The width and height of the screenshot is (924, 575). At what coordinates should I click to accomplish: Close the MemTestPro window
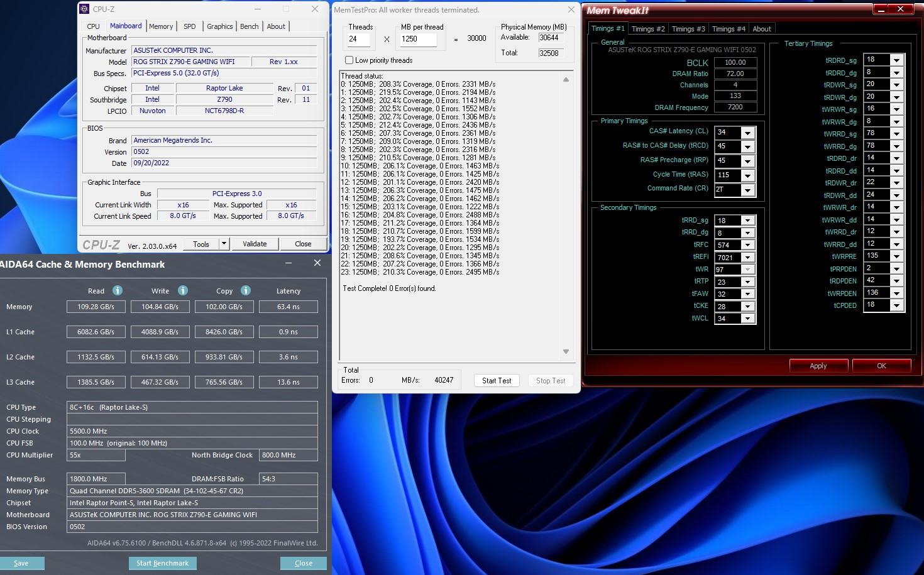pos(571,9)
